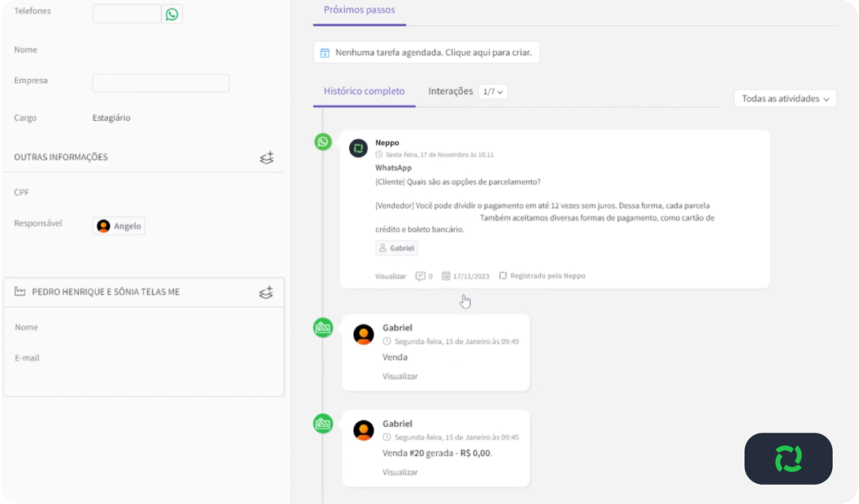Click Visualizar on the WhatsApp activity
859x504 pixels.
tap(390, 276)
